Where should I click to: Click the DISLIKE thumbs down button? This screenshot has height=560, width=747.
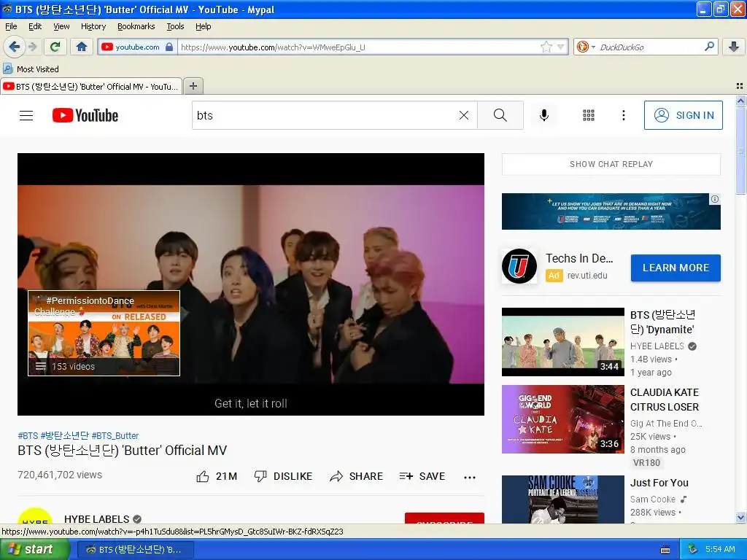pos(283,476)
